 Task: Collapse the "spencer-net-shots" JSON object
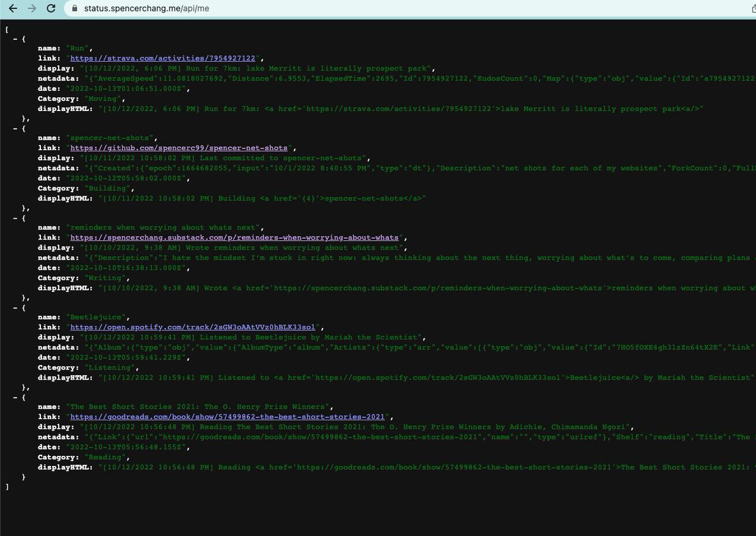click(15, 127)
